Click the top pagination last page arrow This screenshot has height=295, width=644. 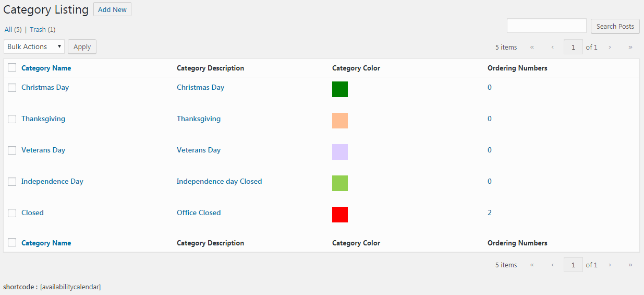point(630,47)
